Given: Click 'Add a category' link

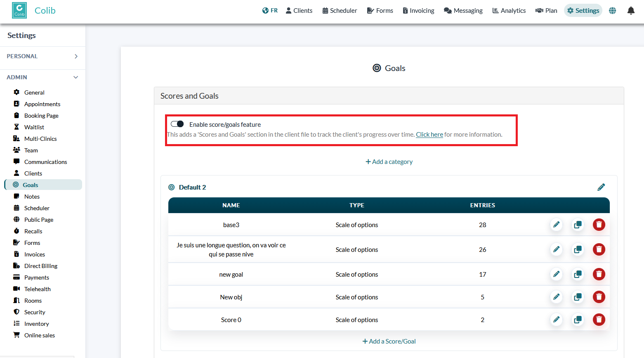Looking at the screenshot, I should point(389,162).
